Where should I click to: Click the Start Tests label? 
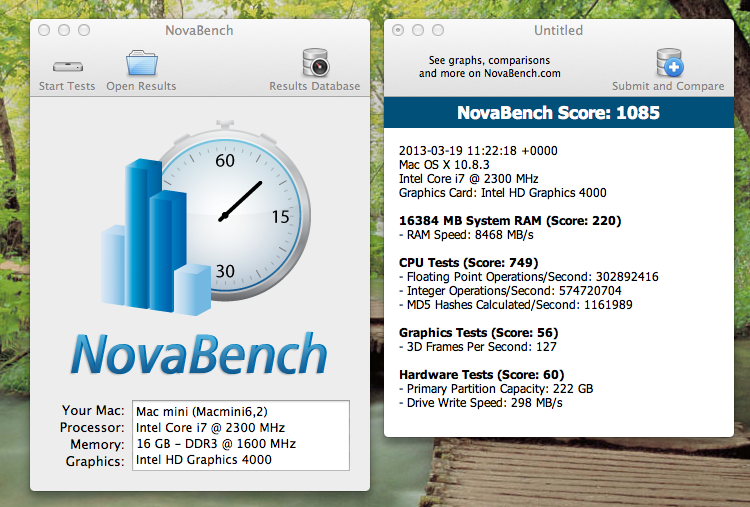[x=67, y=86]
